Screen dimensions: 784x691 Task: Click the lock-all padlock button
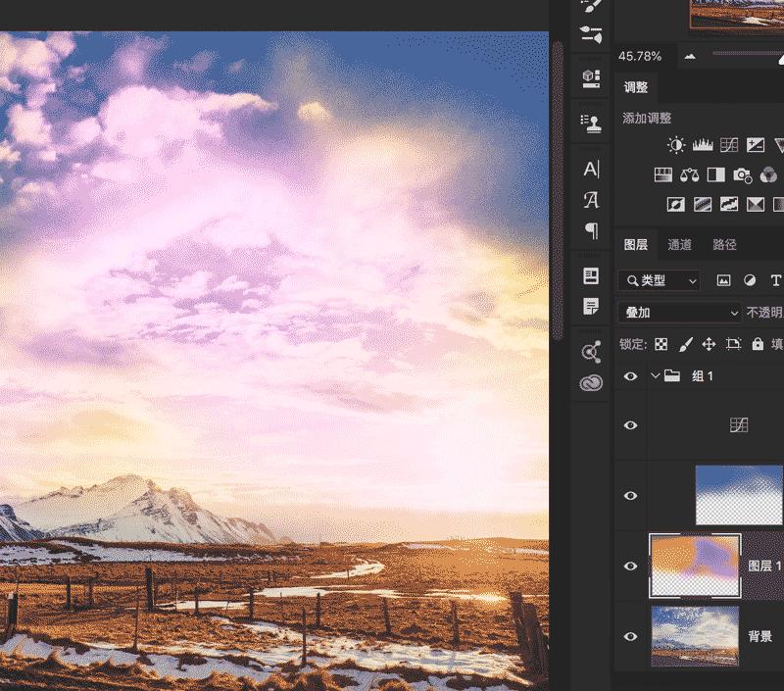[758, 344]
